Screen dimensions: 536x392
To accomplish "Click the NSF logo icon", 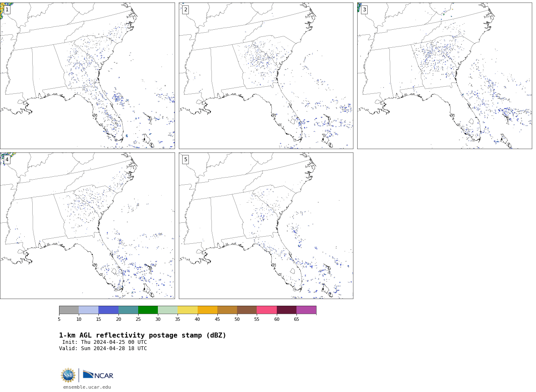I will click(x=68, y=375).
